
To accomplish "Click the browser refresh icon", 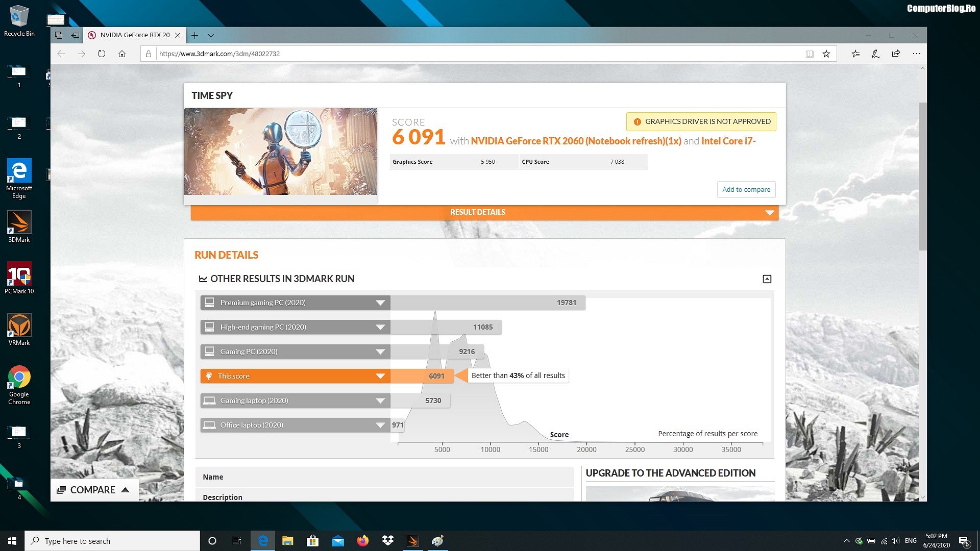I will (x=101, y=54).
